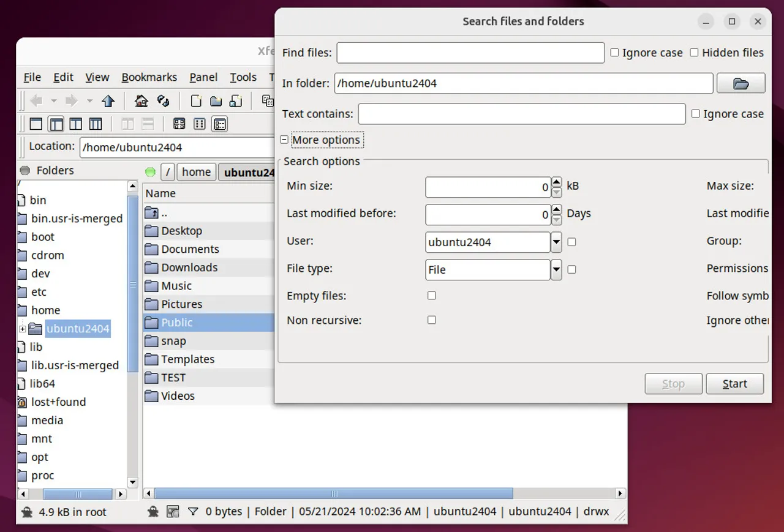Open the Bookmarks menu
The width and height of the screenshot is (784, 532).
coord(149,77)
